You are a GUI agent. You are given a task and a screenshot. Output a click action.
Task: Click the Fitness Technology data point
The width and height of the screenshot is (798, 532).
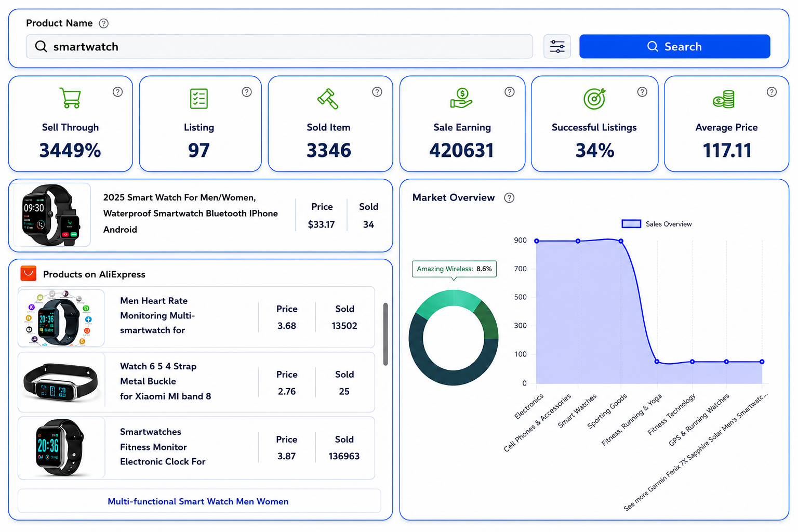(x=692, y=362)
